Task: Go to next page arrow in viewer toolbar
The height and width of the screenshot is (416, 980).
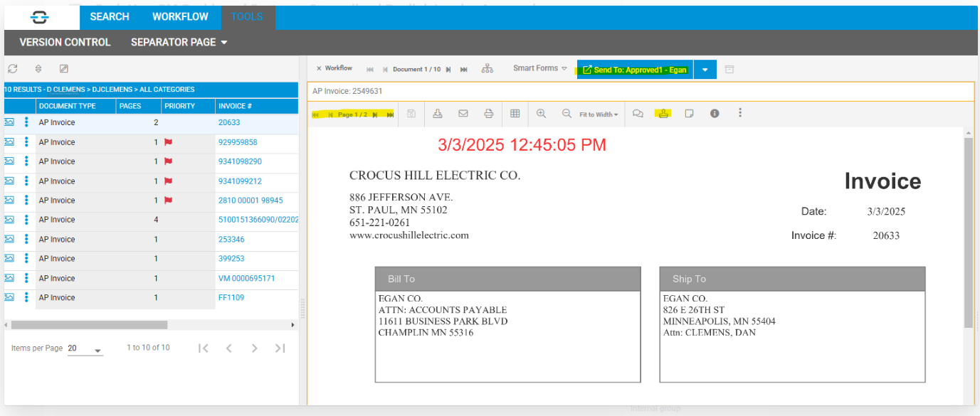Action: (375, 114)
